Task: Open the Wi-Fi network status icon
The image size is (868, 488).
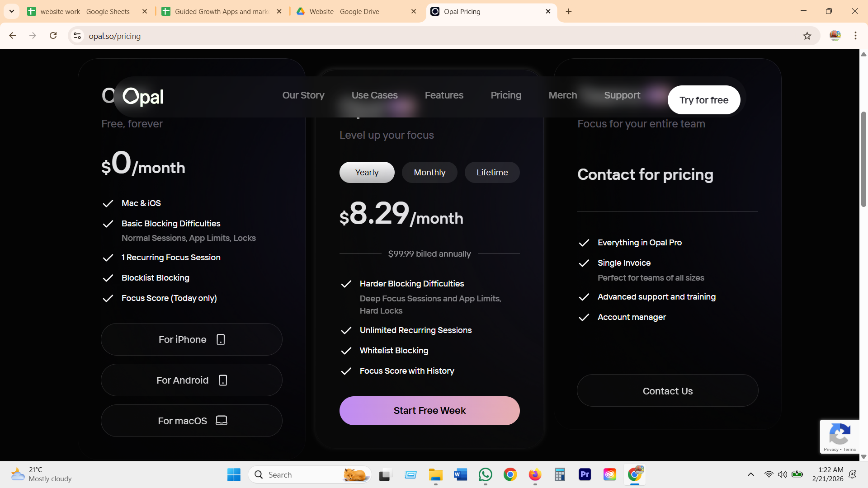Action: pos(769,474)
